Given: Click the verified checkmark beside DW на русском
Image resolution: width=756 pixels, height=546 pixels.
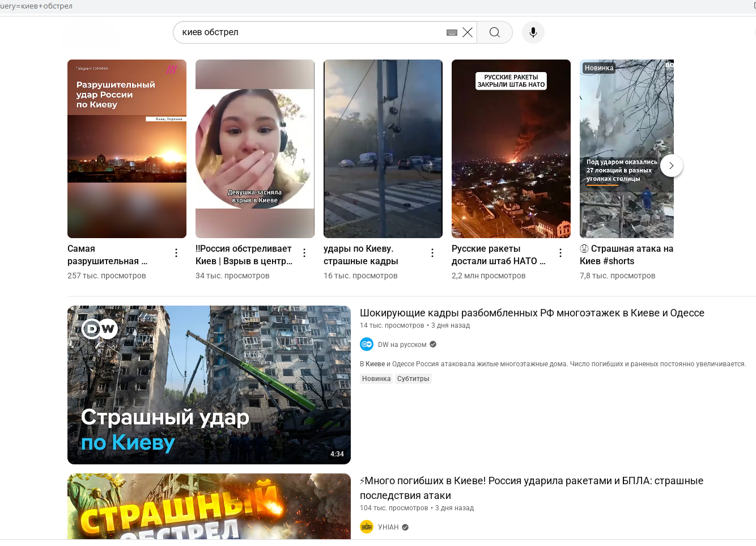Looking at the screenshot, I should pyautogui.click(x=433, y=344).
